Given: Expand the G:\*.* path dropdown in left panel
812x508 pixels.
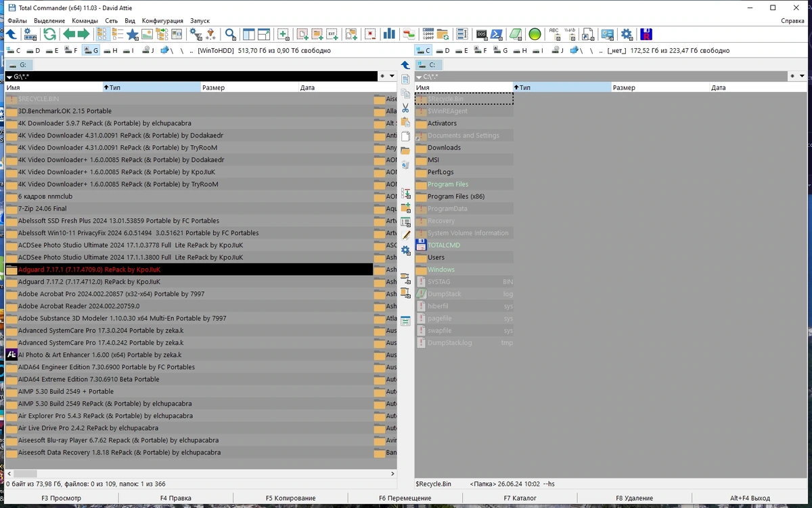Looking at the screenshot, I should click(9, 77).
